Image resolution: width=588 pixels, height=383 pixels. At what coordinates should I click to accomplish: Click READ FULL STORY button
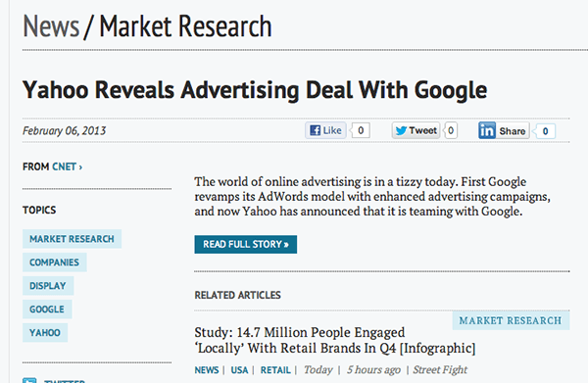click(x=246, y=244)
